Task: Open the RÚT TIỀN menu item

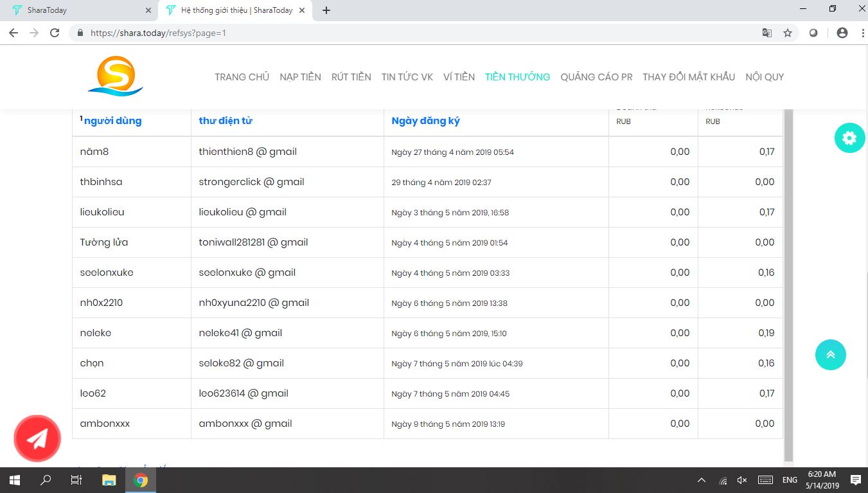Action: pos(351,77)
